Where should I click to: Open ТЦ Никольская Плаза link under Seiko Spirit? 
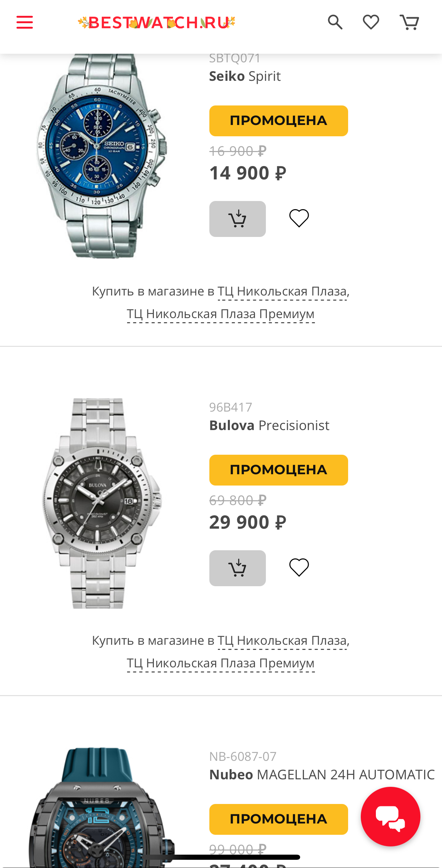point(283,291)
